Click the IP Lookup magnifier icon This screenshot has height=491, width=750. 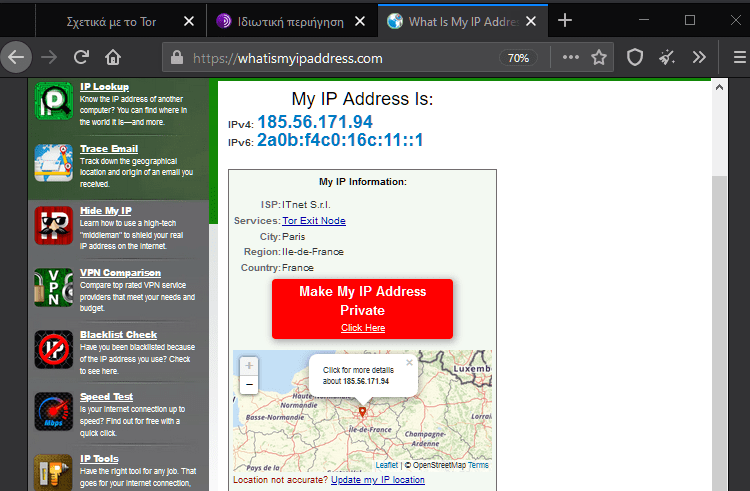point(54,101)
